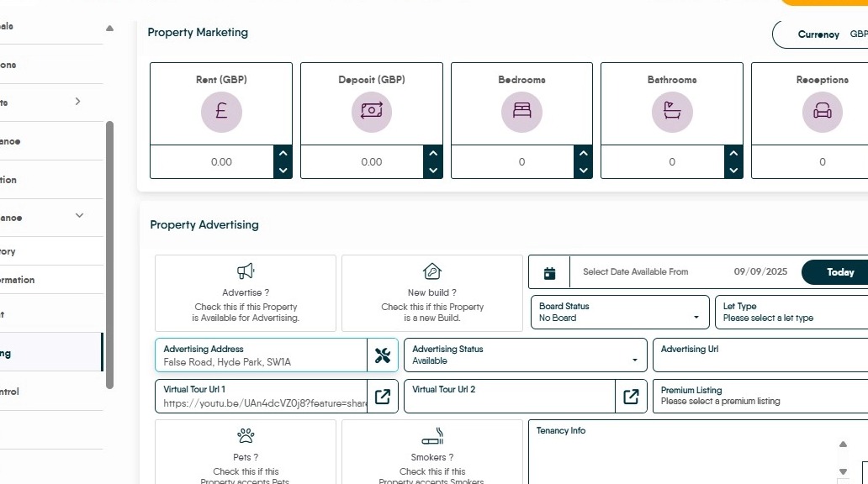
Task: Click the pound icon in Rent card
Action: point(221,112)
